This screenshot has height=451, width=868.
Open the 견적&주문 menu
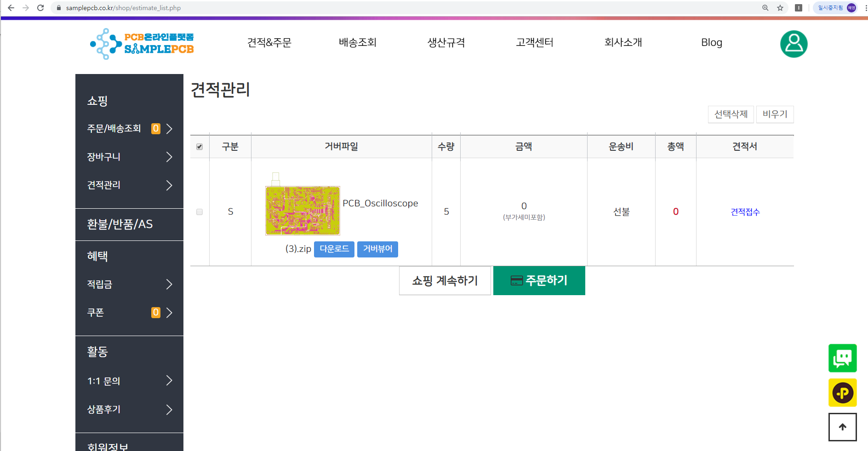[x=269, y=42]
